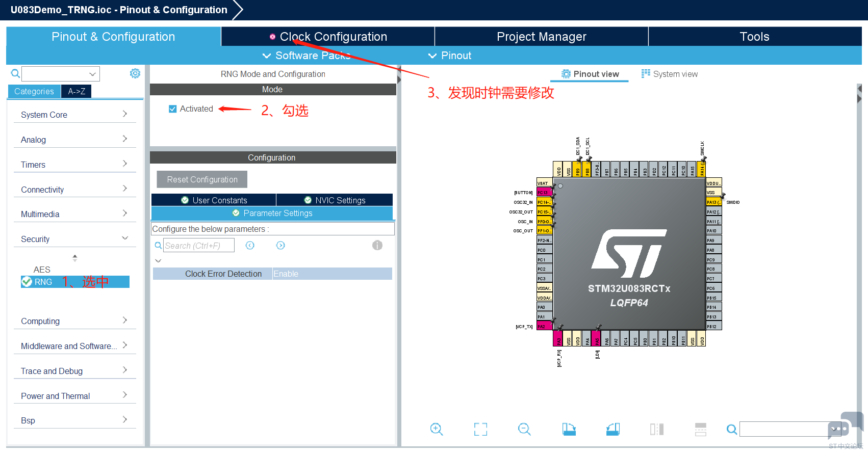Select pin PC13 on the chip
The width and height of the screenshot is (868, 454).
tap(544, 193)
